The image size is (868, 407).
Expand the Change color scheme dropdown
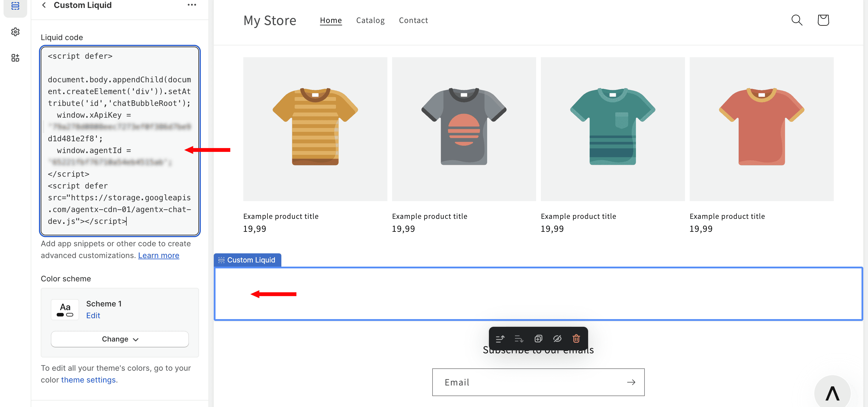pos(120,339)
